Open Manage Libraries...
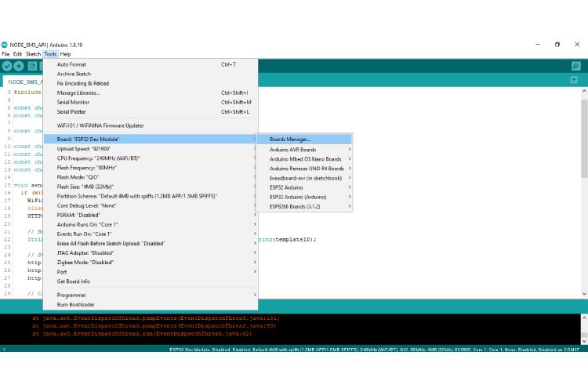This screenshot has width=588, height=392. tap(151, 93)
